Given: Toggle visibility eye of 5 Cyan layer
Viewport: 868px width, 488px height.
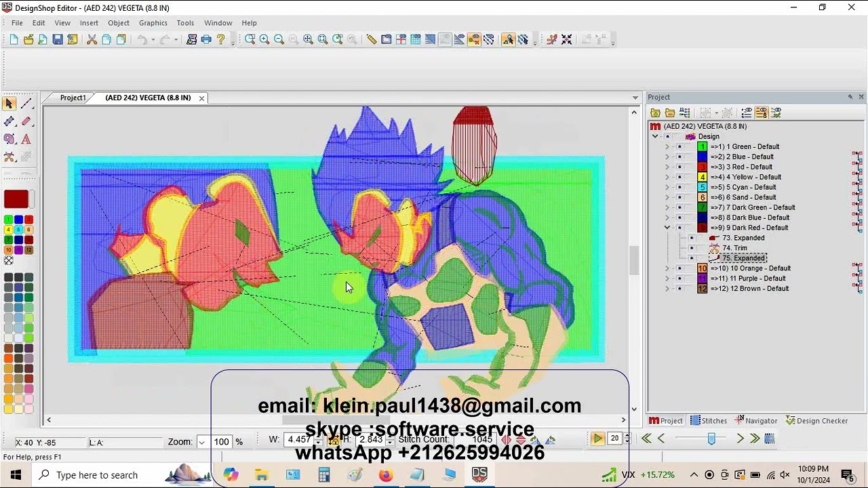Looking at the screenshot, I should [x=679, y=187].
